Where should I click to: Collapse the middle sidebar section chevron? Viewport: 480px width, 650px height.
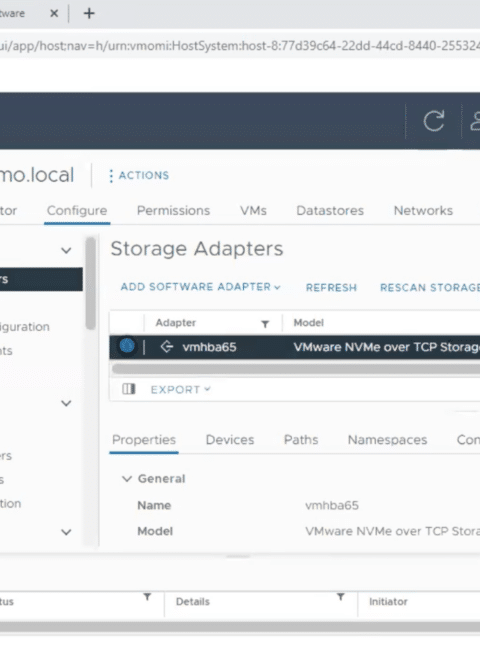[x=66, y=403]
